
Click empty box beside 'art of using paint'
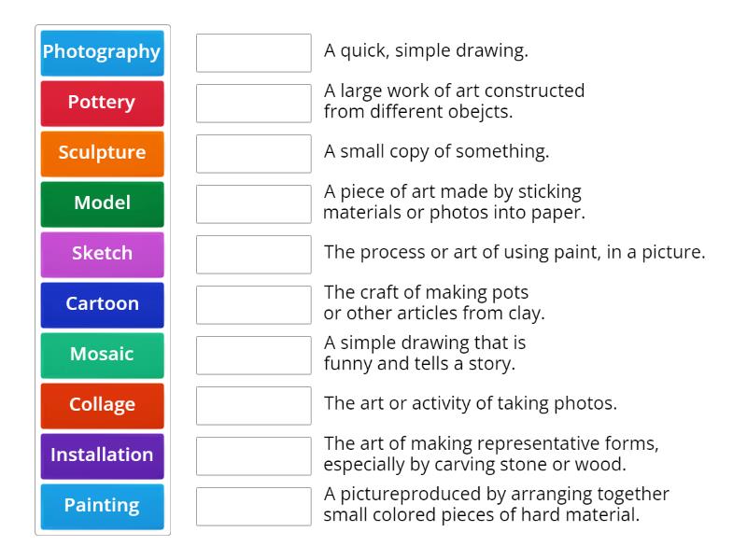click(254, 255)
